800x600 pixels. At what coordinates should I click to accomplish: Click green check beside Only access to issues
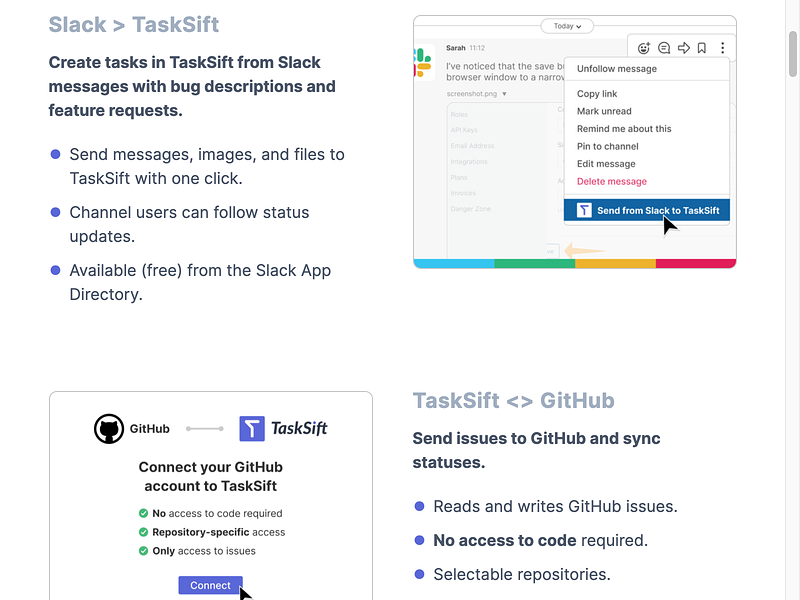pyautogui.click(x=143, y=551)
